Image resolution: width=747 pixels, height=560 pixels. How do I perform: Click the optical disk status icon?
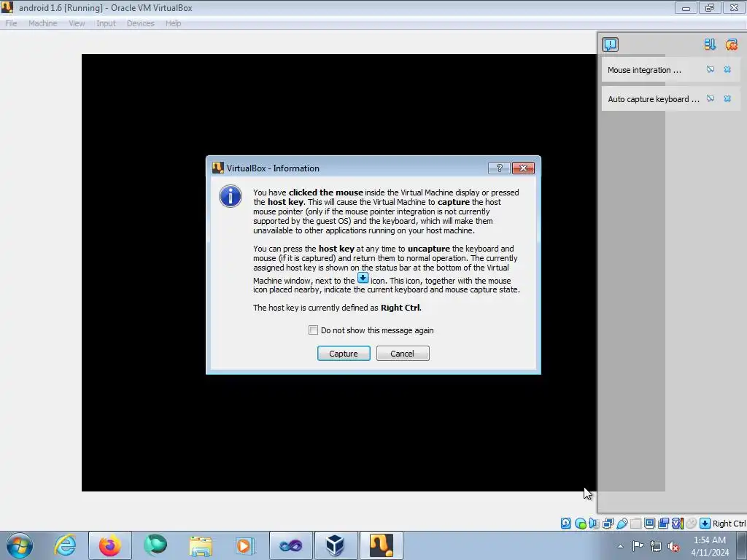pos(580,524)
